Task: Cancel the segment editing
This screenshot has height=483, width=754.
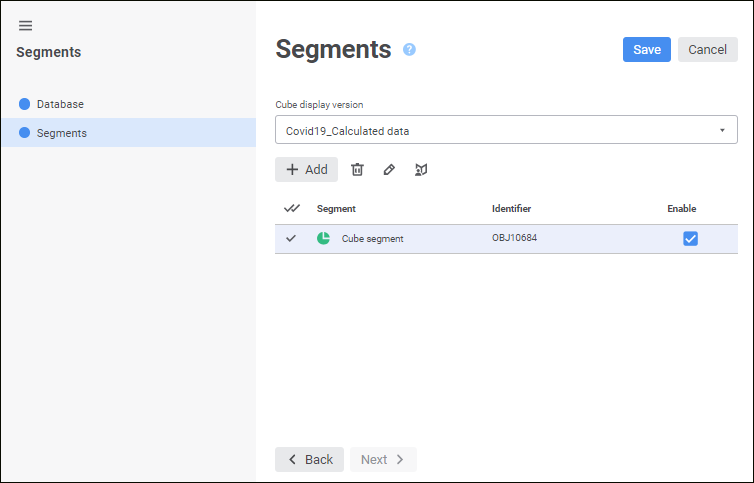Action: 707,50
